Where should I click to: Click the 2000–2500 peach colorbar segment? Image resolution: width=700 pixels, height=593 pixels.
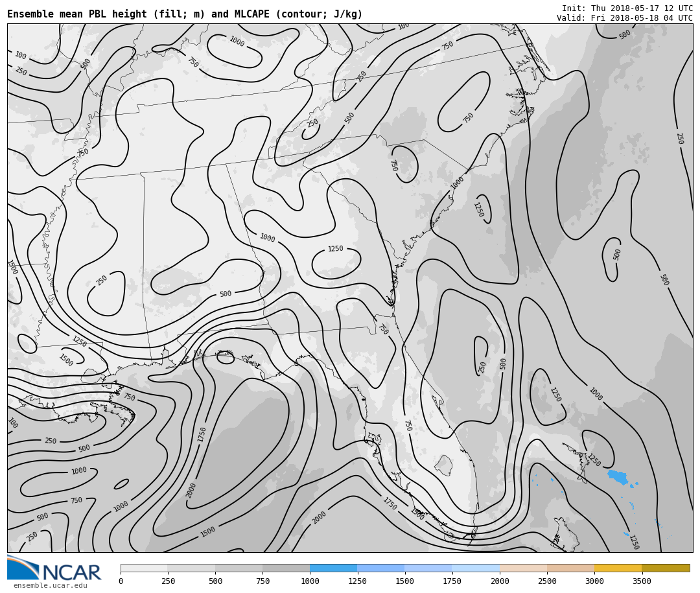523,568
